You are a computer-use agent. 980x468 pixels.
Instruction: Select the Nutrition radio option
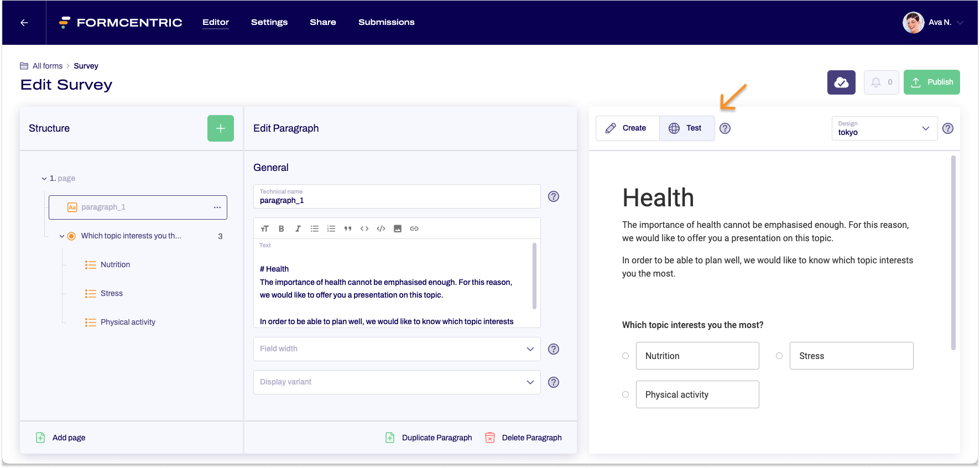point(625,356)
